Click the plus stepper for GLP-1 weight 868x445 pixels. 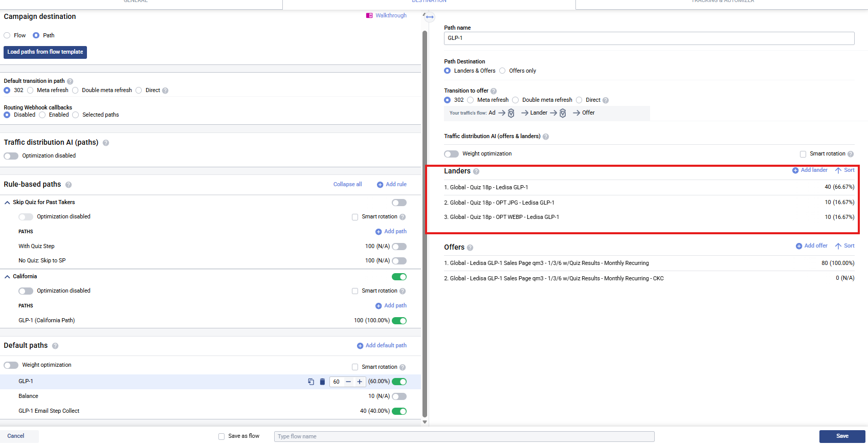[x=360, y=382]
